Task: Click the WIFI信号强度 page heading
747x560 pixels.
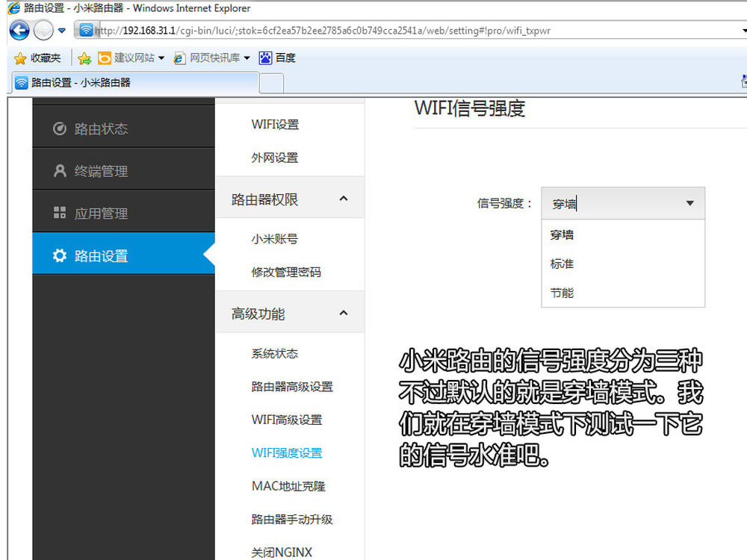Action: 470,108
